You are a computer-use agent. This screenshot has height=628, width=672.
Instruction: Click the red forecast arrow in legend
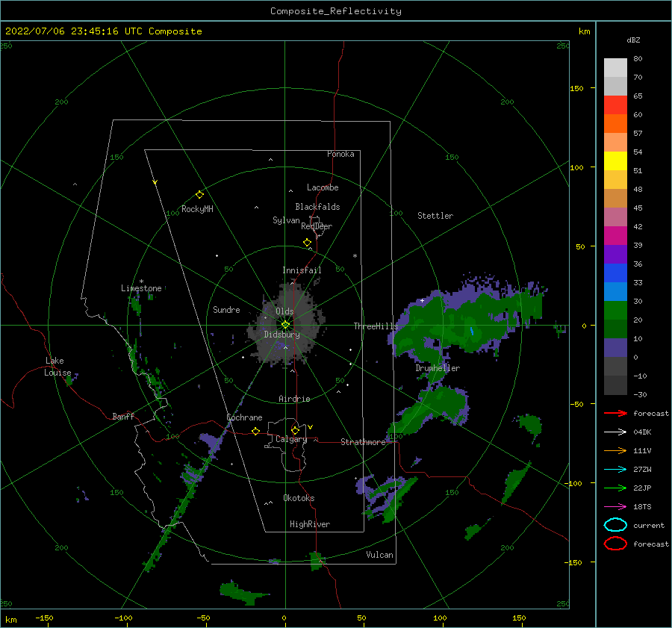tap(615, 413)
